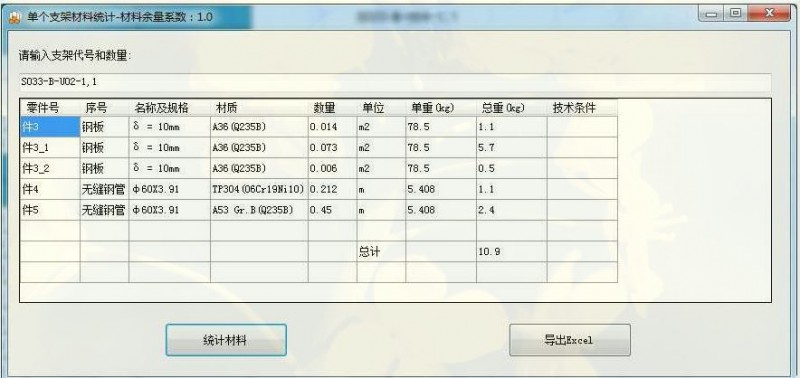800x378 pixels.
Task: Select the 件4 cell
Action: (50, 190)
